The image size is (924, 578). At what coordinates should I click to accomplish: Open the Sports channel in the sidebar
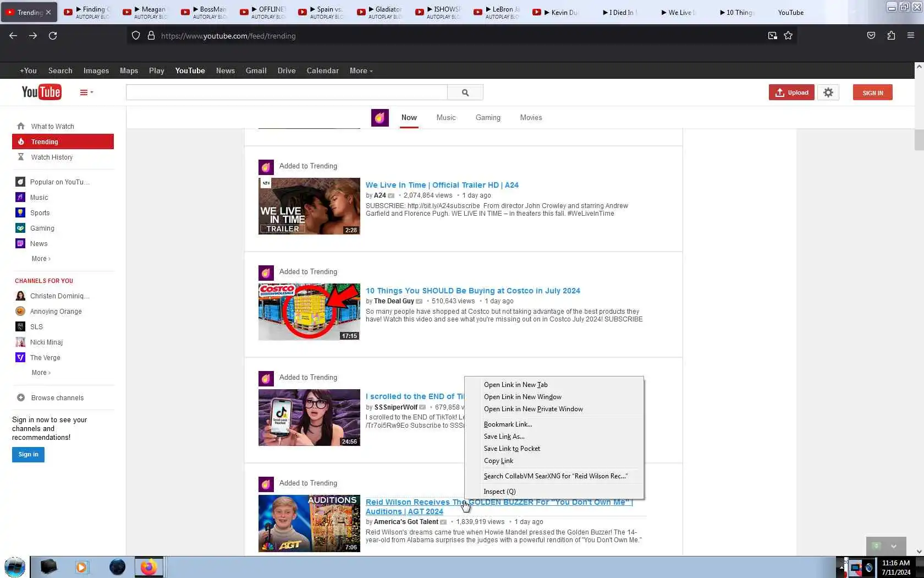(x=40, y=213)
